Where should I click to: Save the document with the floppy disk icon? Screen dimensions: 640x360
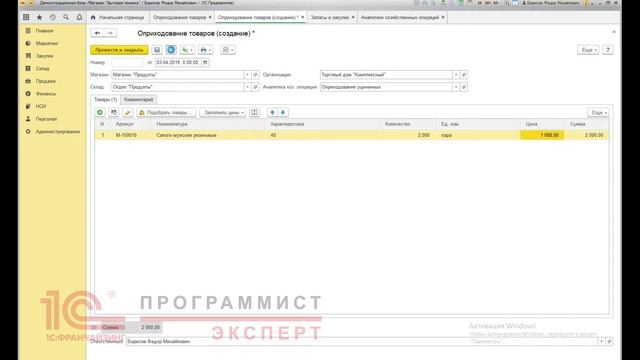pyautogui.click(x=157, y=50)
